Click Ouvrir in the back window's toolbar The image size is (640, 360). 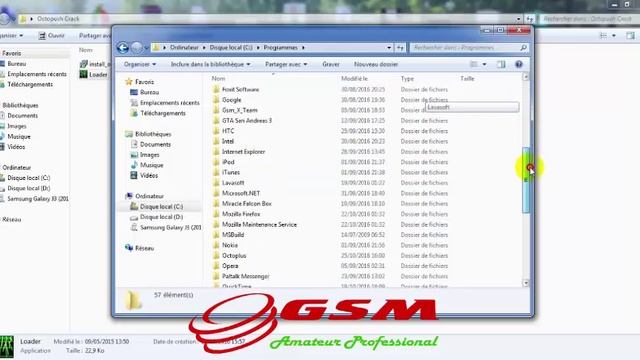point(52,36)
